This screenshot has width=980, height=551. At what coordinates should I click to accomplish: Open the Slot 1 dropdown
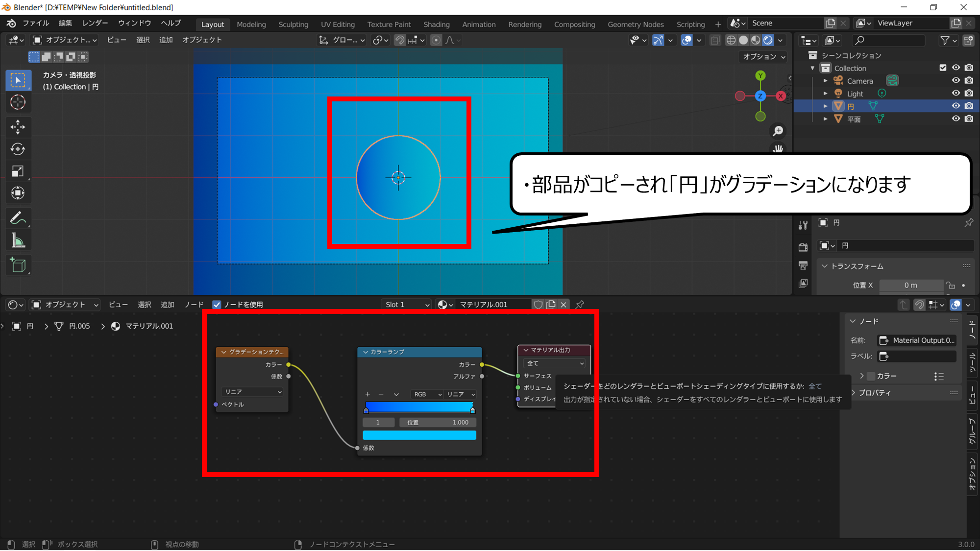pyautogui.click(x=407, y=305)
